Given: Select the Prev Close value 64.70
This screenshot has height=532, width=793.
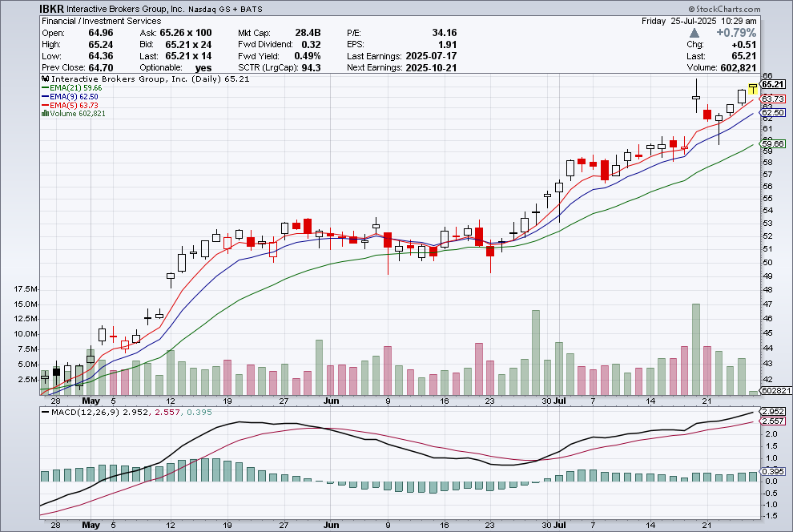Looking at the screenshot, I should pyautogui.click(x=101, y=68).
